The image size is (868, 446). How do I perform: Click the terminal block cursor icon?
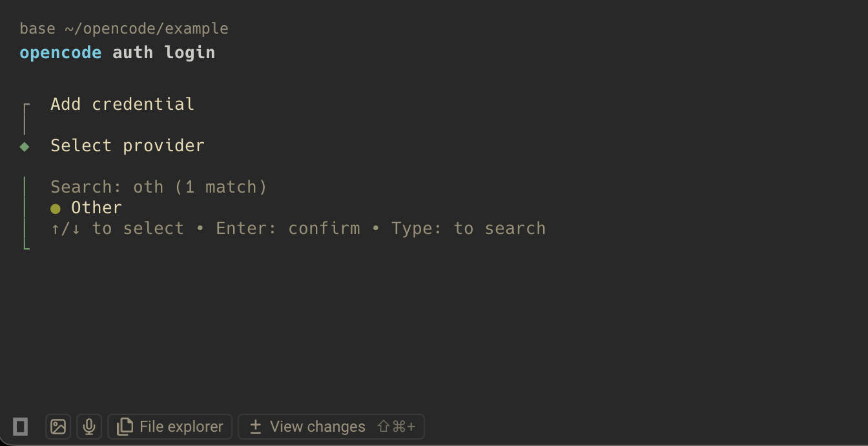21,427
